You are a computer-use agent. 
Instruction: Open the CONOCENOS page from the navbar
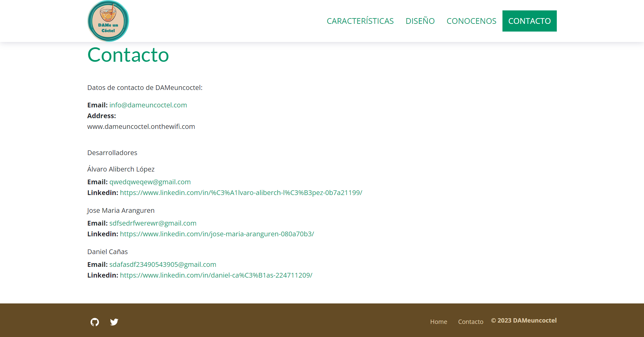[x=471, y=21]
